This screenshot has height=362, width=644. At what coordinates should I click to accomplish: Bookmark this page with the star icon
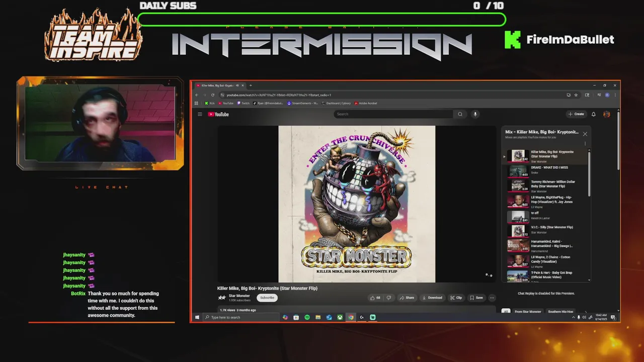point(576,95)
